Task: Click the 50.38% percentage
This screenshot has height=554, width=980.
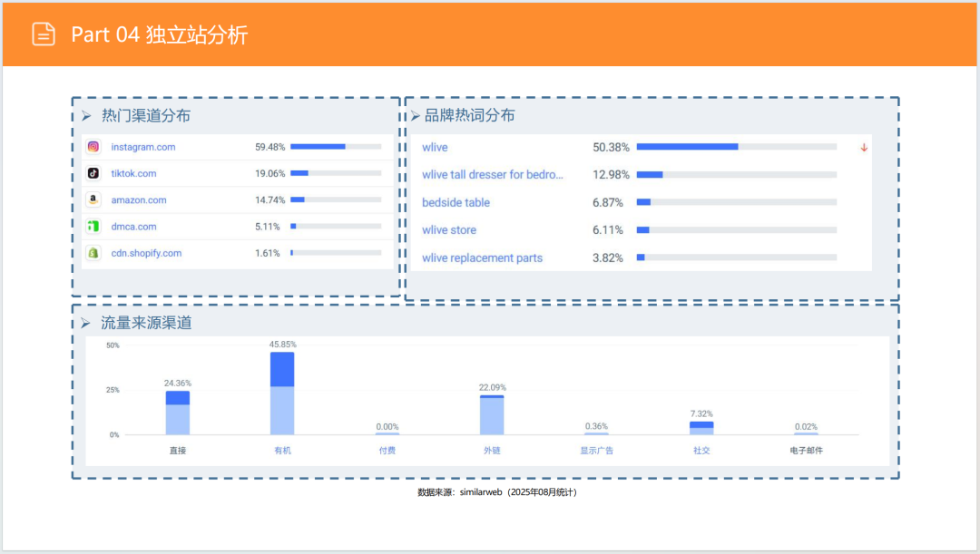Action: point(612,148)
